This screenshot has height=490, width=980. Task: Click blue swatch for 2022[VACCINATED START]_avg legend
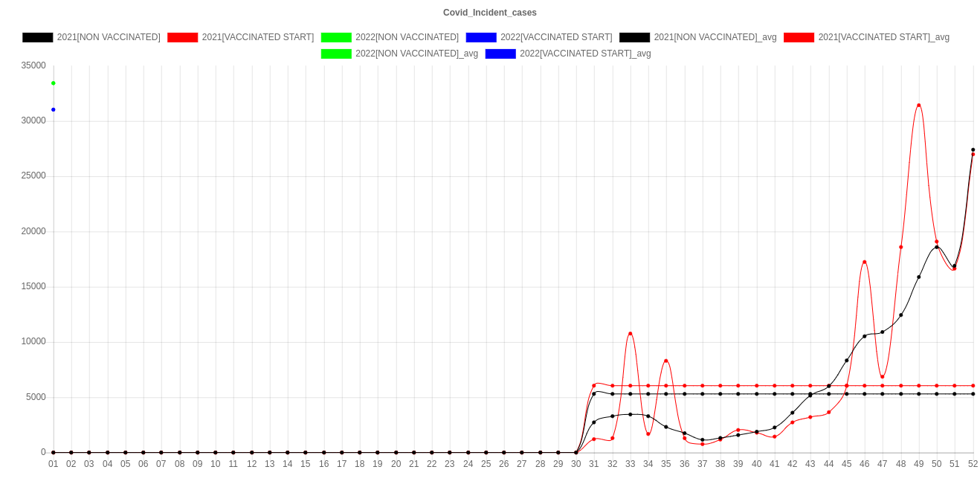pyautogui.click(x=500, y=54)
